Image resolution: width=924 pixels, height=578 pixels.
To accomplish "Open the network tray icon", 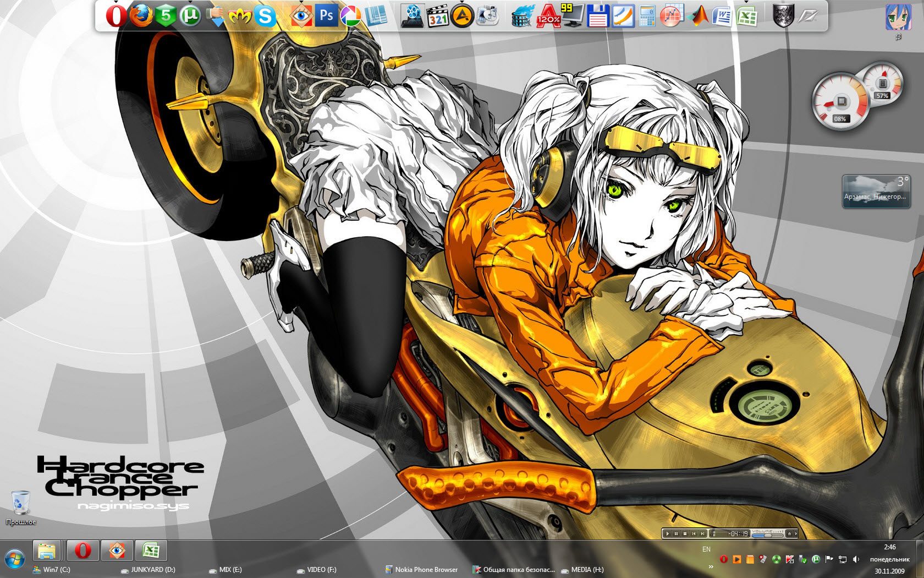I will 843,559.
